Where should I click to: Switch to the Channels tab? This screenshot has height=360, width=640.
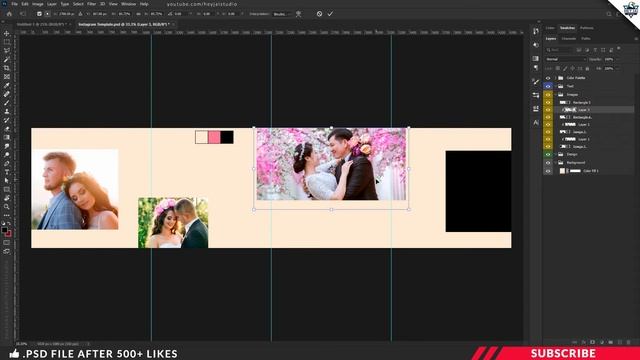tap(569, 39)
